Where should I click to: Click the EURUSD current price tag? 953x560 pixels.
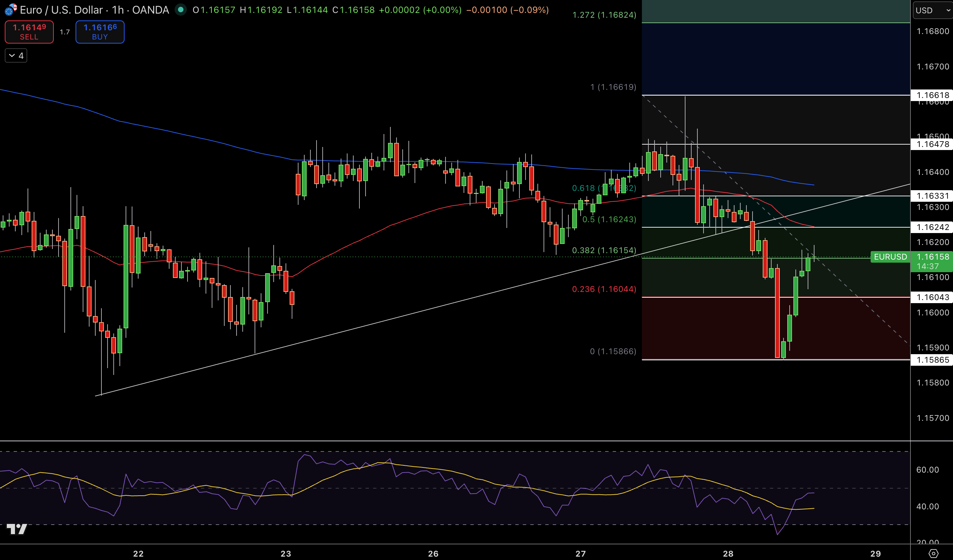pyautogui.click(x=890, y=257)
